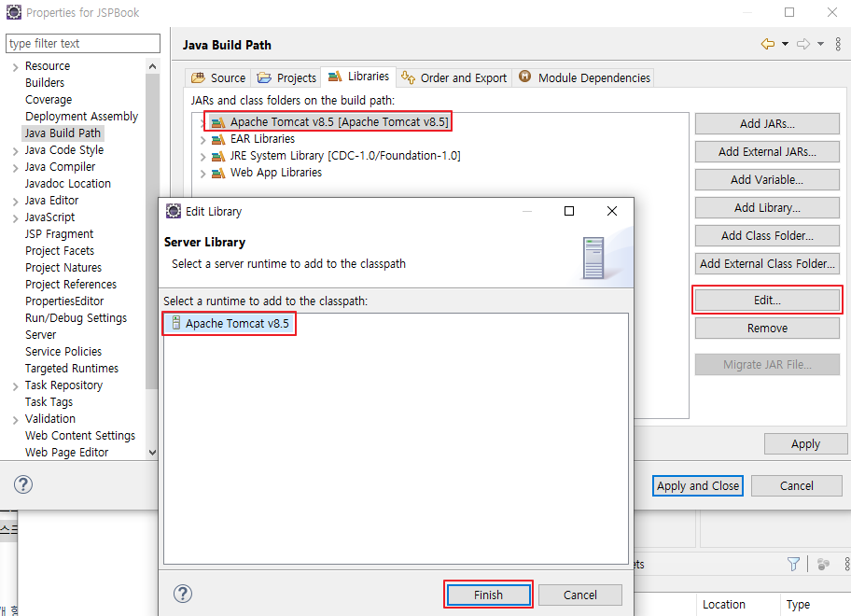This screenshot has height=616, width=851.
Task: Open the forward history dropdown arrow
Action: pos(820,45)
